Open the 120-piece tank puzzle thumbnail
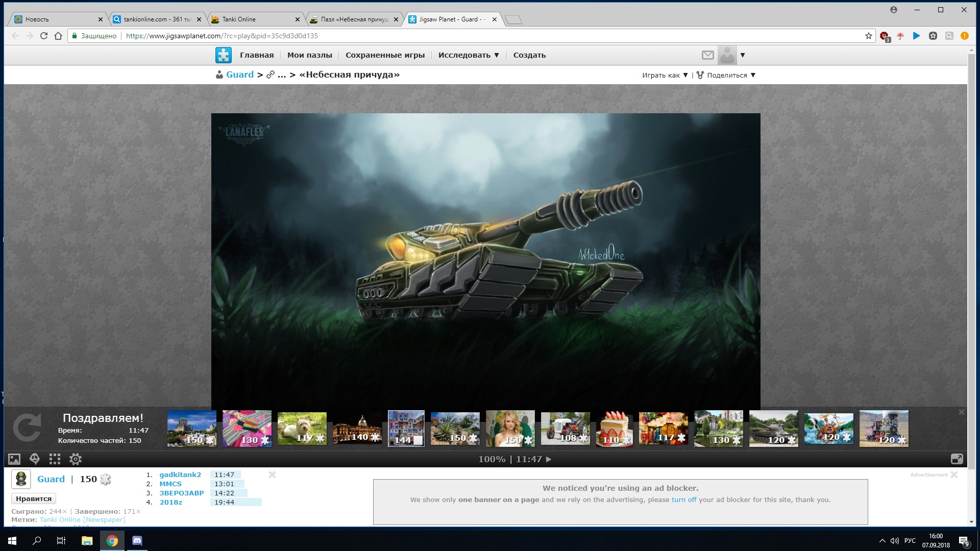The height and width of the screenshot is (551, 980). tap(774, 429)
